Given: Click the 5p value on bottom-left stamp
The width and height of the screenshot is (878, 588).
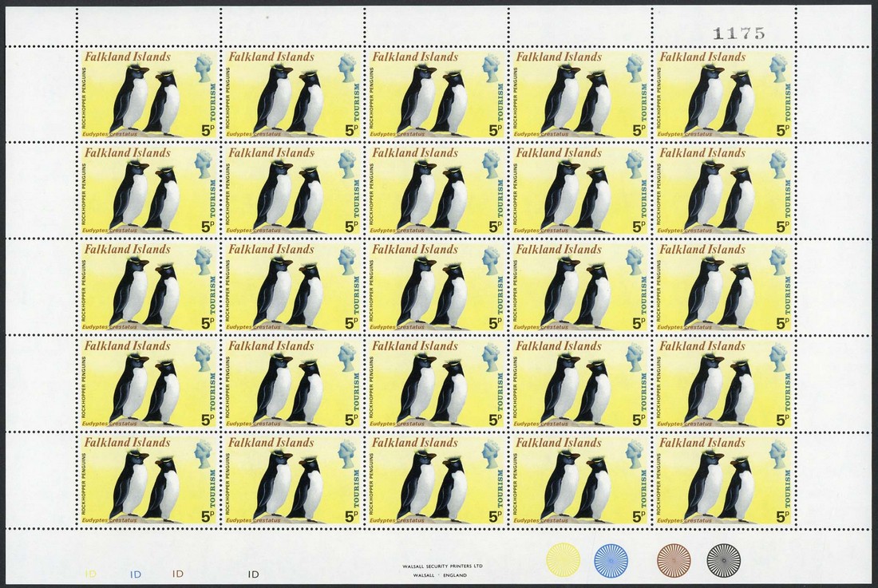Looking at the screenshot, I should [x=208, y=517].
